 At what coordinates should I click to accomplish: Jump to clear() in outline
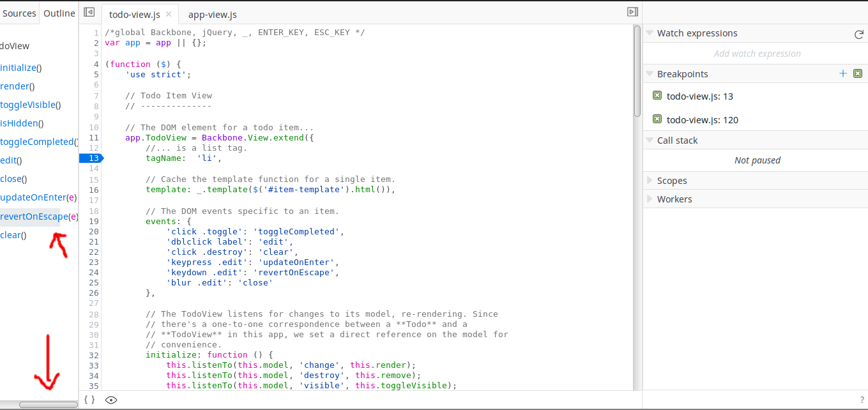tap(13, 235)
